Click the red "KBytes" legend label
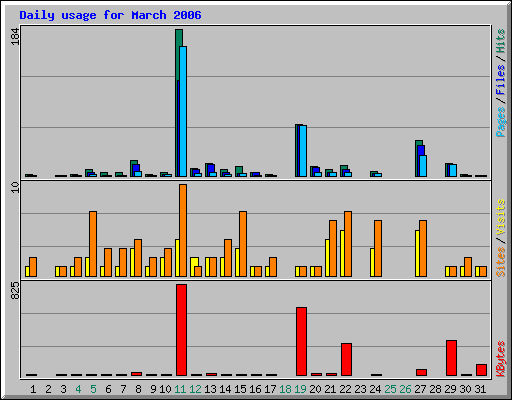 coord(500,359)
